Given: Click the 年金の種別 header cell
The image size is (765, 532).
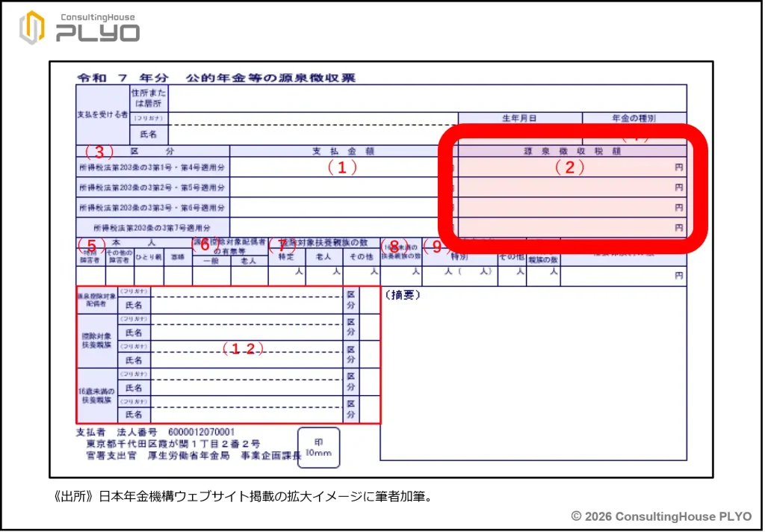Looking at the screenshot, I should [x=634, y=118].
